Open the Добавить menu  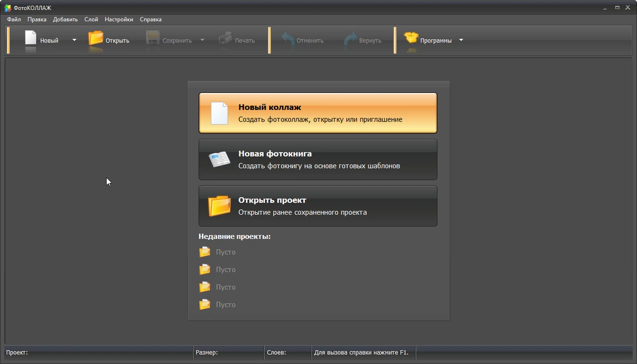pos(65,19)
